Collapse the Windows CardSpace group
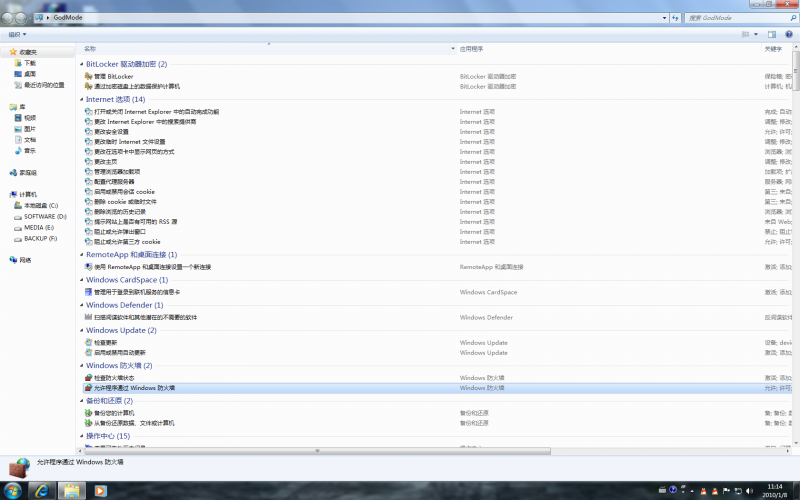800x500 pixels. (82, 280)
